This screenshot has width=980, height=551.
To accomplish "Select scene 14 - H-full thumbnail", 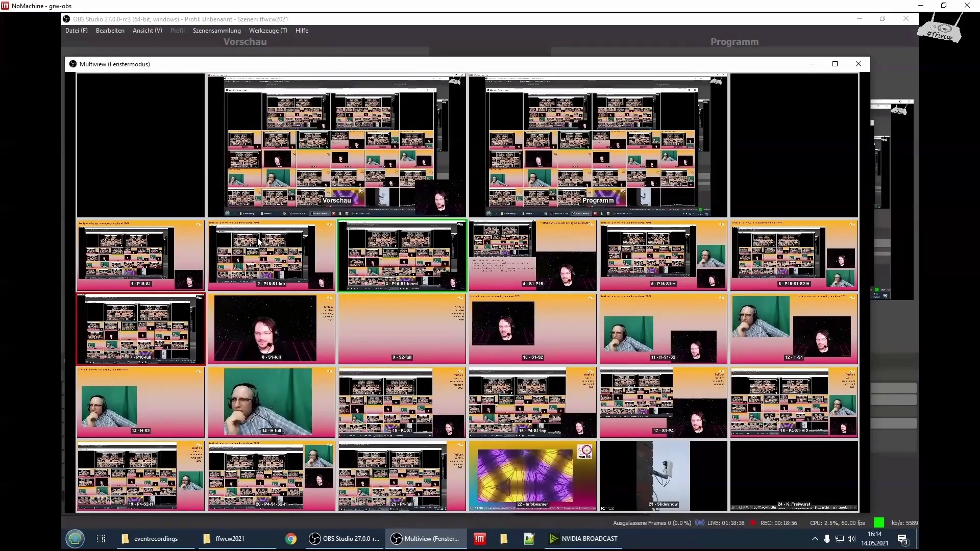I will tap(271, 402).
